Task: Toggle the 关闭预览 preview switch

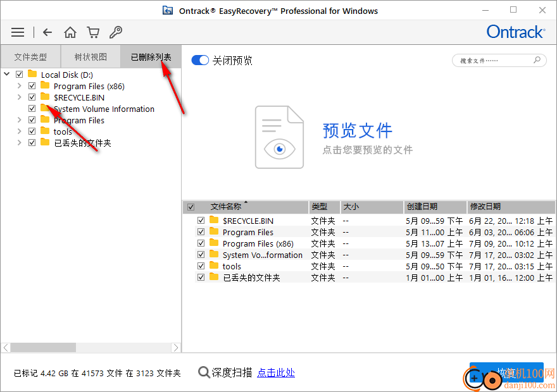Action: [200, 60]
